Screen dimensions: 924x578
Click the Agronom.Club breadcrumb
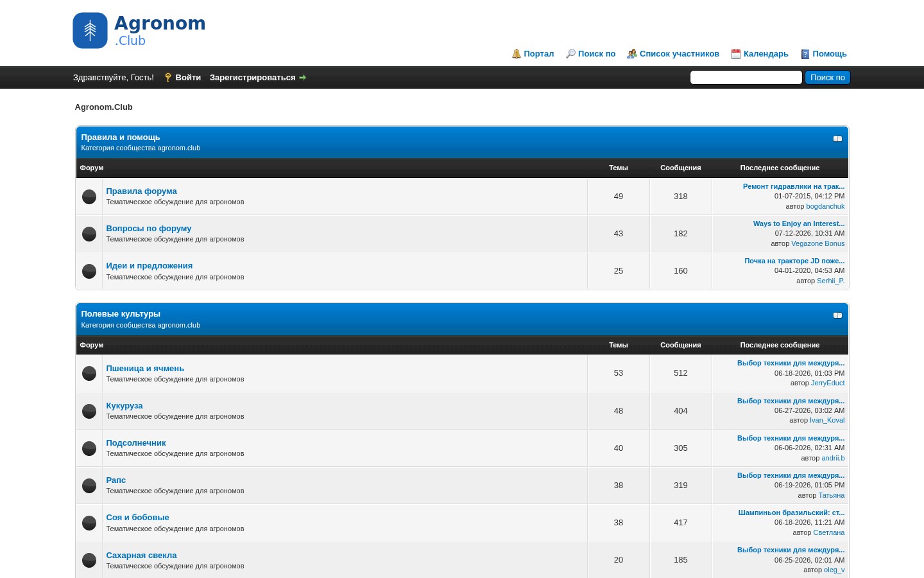pyautogui.click(x=103, y=107)
